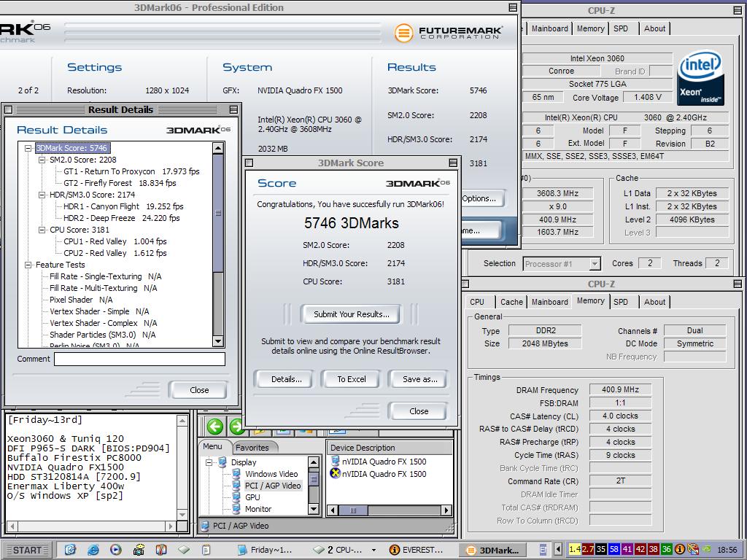Image resolution: width=747 pixels, height=560 pixels.
Task: Click the CPU-Z chip quick launch icon
Action: click(x=184, y=550)
